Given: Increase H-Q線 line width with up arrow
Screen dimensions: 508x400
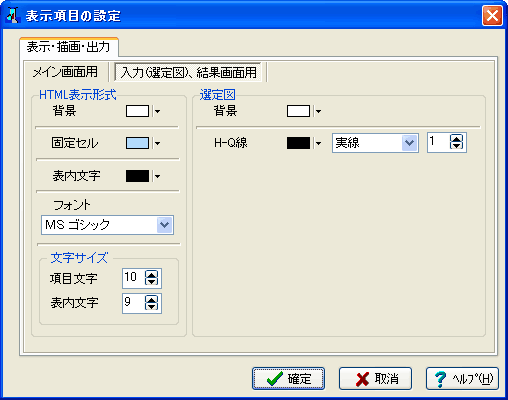Looking at the screenshot, I should pos(456,139).
